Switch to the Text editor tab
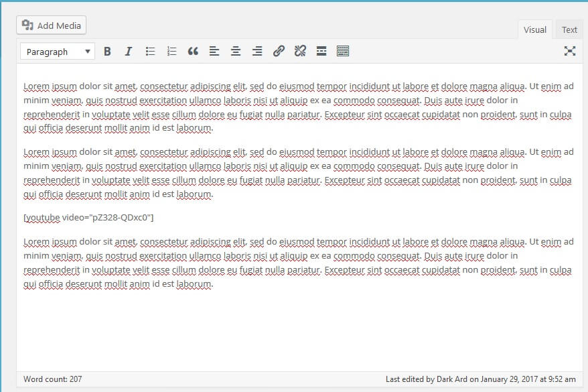The height and width of the screenshot is (392, 588). pos(569,29)
